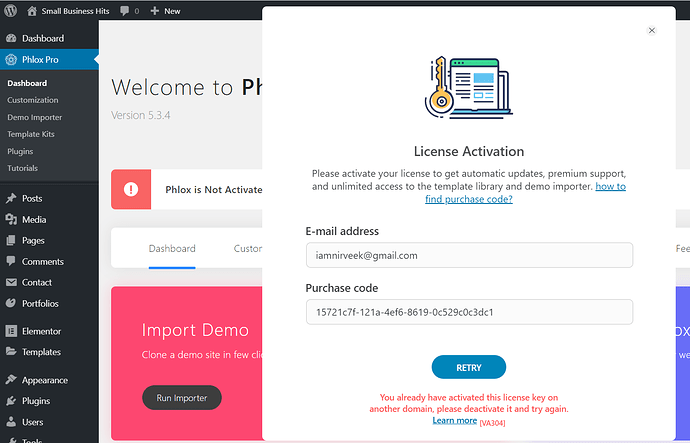Go to Pages menu
The image size is (690, 443).
coord(33,241)
